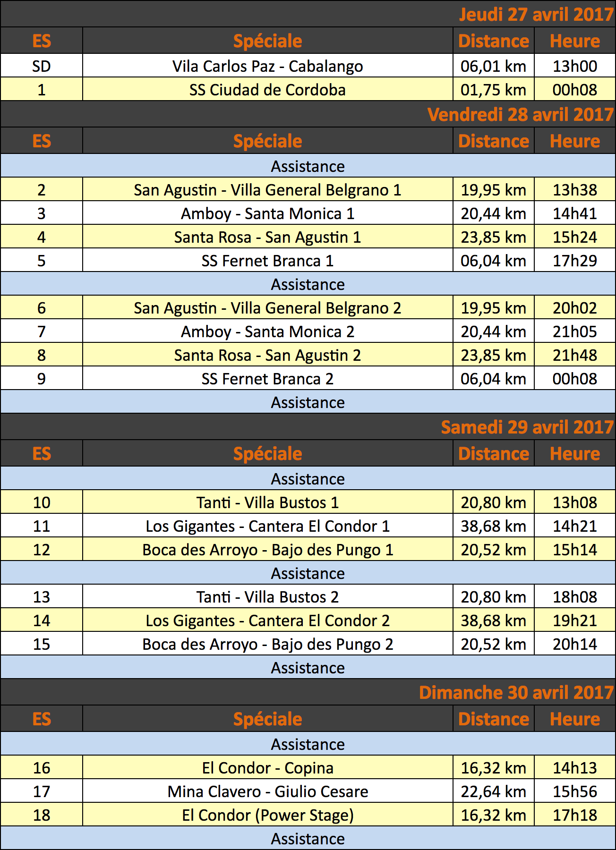Select Boca des Arroyo - Bajo des Pungo 2
The image size is (616, 850).
pyautogui.click(x=267, y=644)
